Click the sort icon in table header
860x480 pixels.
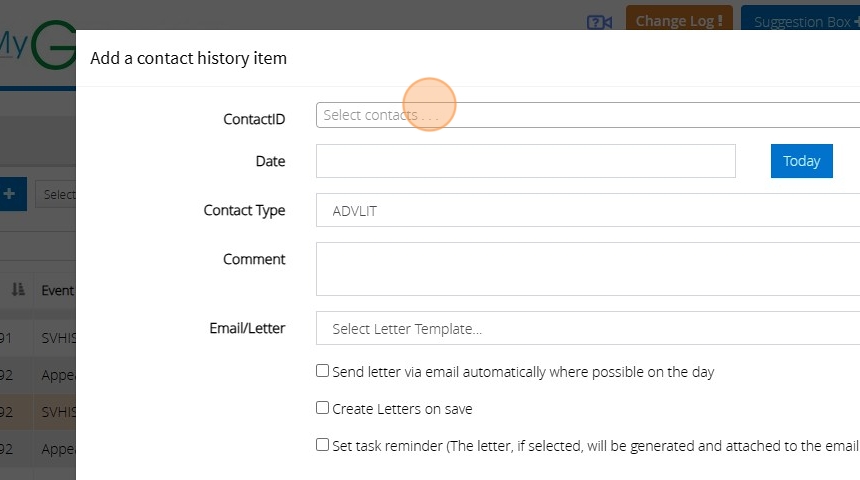click(x=18, y=289)
